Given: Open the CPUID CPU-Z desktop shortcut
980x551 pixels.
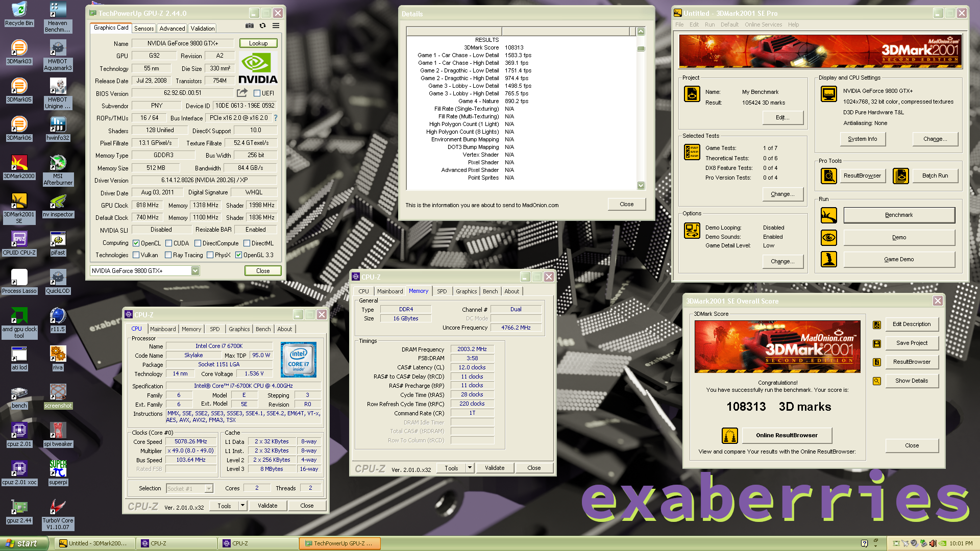Looking at the screenshot, I should (19, 243).
